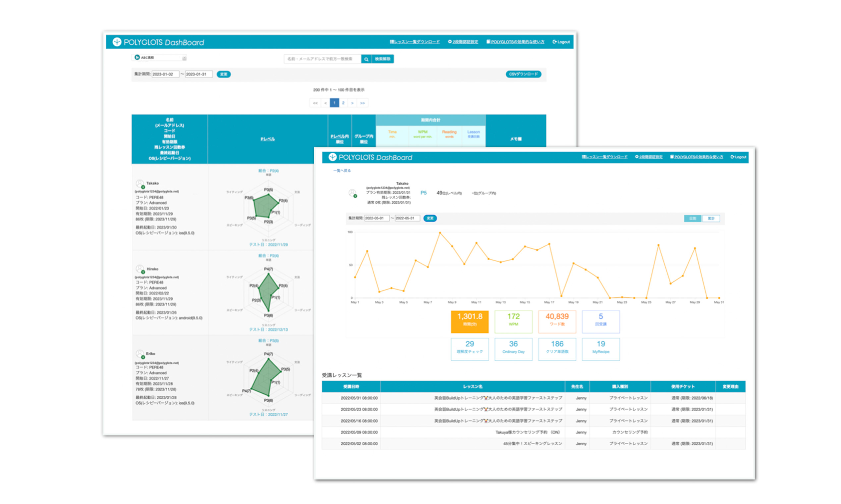Click 一覧へ戻る back-to-list link
This screenshot has width=841, height=504.
pos(342,171)
